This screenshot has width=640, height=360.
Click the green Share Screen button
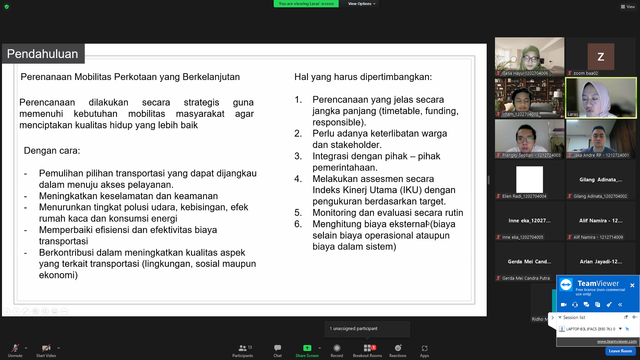[x=307, y=350]
